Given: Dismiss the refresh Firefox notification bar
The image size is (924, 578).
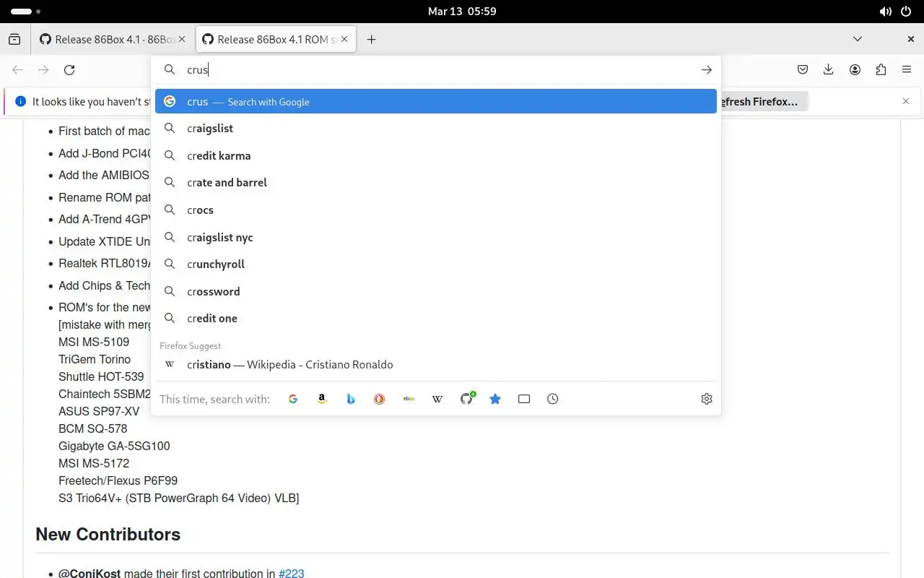Looking at the screenshot, I should (906, 101).
